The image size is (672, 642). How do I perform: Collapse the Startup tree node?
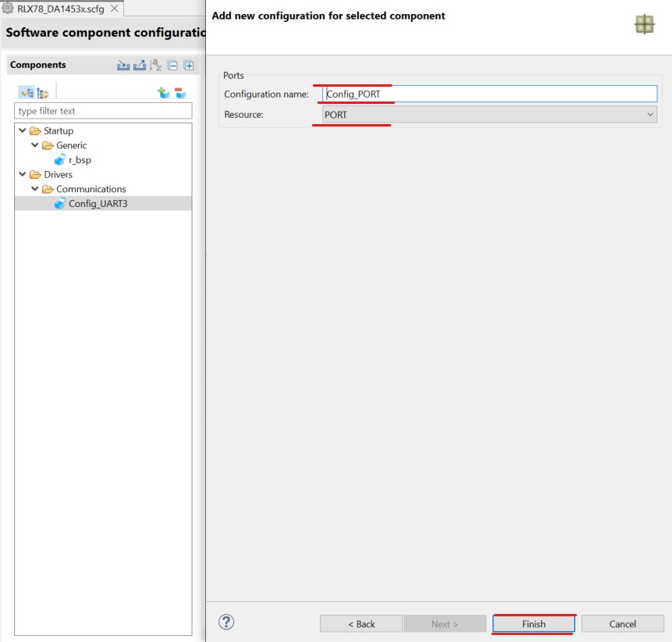[x=23, y=130]
